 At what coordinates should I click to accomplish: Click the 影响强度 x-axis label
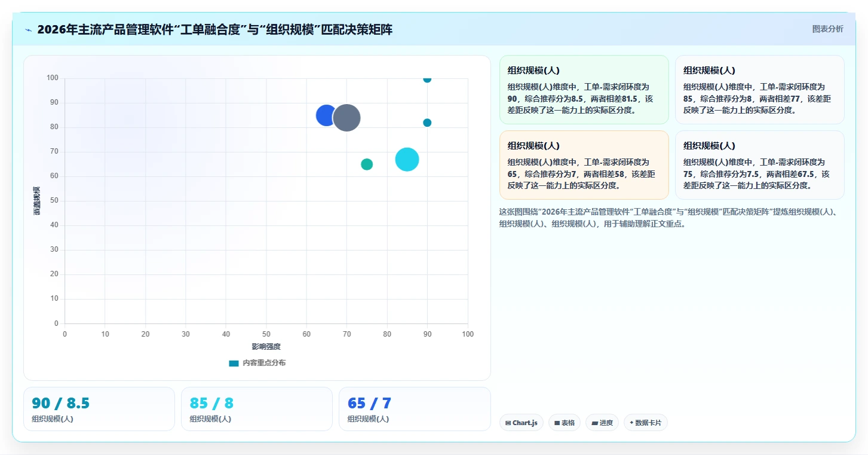tap(266, 347)
